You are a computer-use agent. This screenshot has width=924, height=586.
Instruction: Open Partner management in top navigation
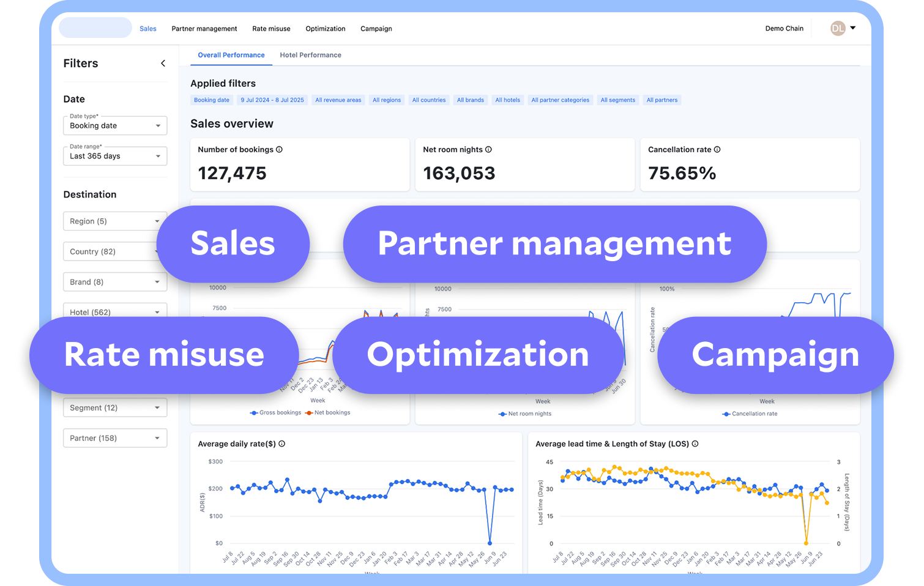204,29
